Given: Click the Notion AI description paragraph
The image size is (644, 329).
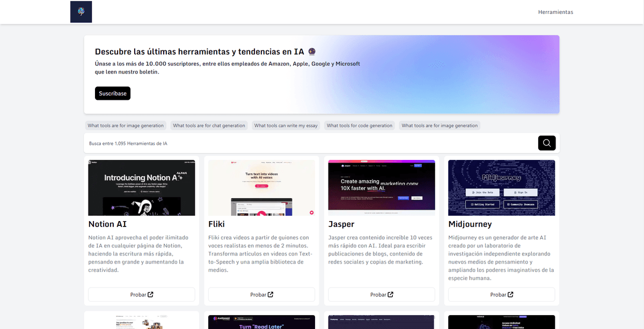Looking at the screenshot, I should coord(138,253).
